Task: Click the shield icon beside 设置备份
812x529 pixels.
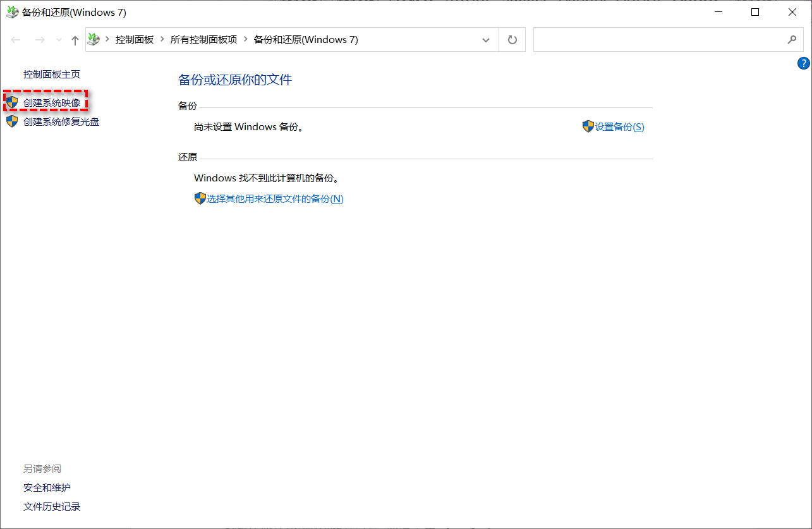Action: 588,126
